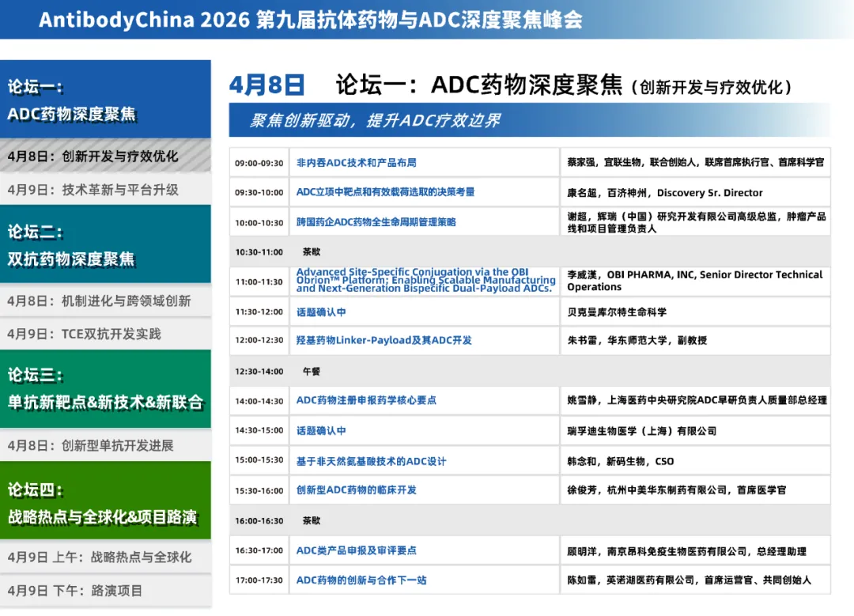Image resolution: width=854 pixels, height=616 pixels.
Task: Open the Advanced Site-Specific Conjugation talk
Action: [x=426, y=280]
